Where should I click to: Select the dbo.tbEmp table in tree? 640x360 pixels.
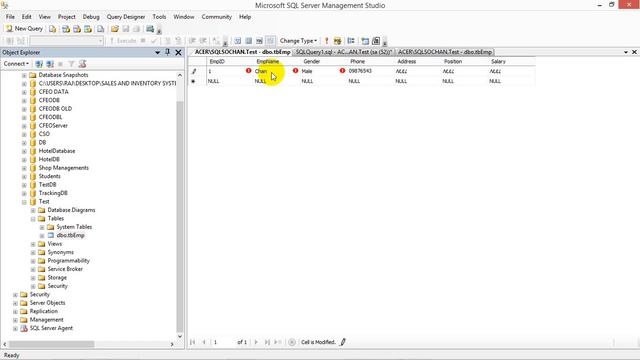click(x=70, y=236)
